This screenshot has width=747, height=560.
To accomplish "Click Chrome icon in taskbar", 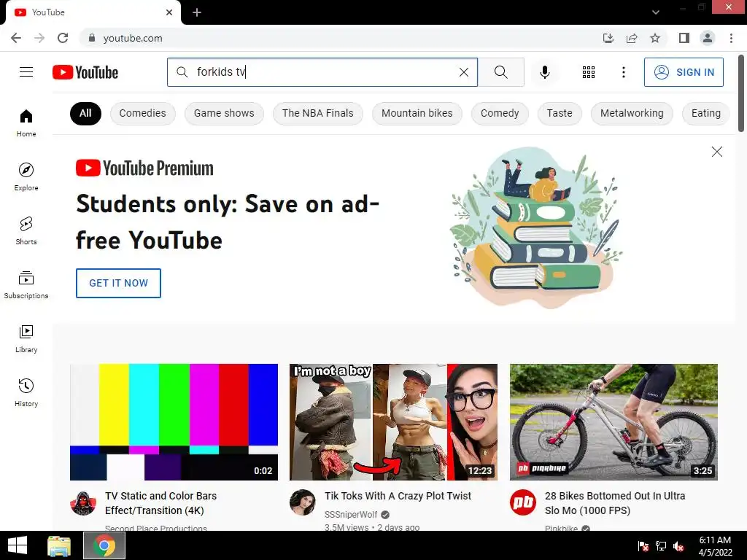I will click(104, 545).
